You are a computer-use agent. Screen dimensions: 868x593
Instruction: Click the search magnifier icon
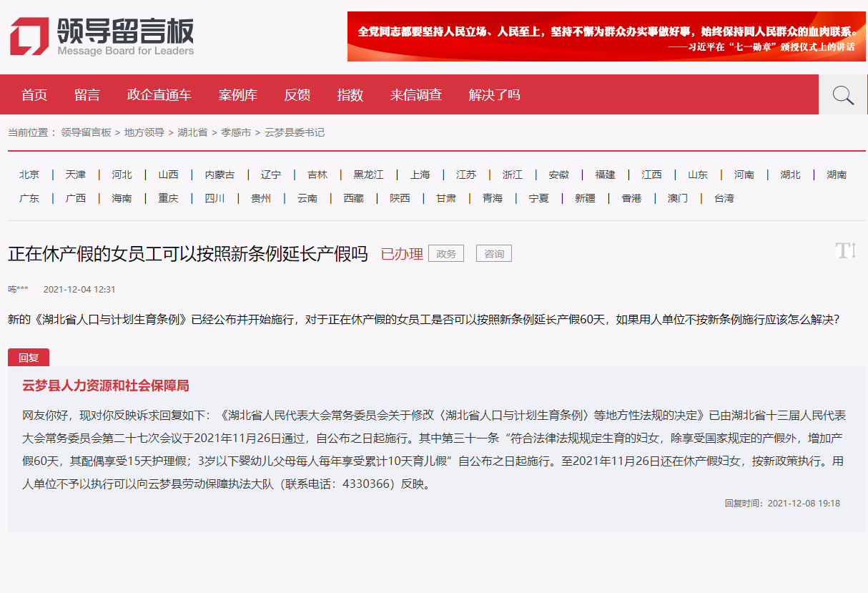[843, 95]
